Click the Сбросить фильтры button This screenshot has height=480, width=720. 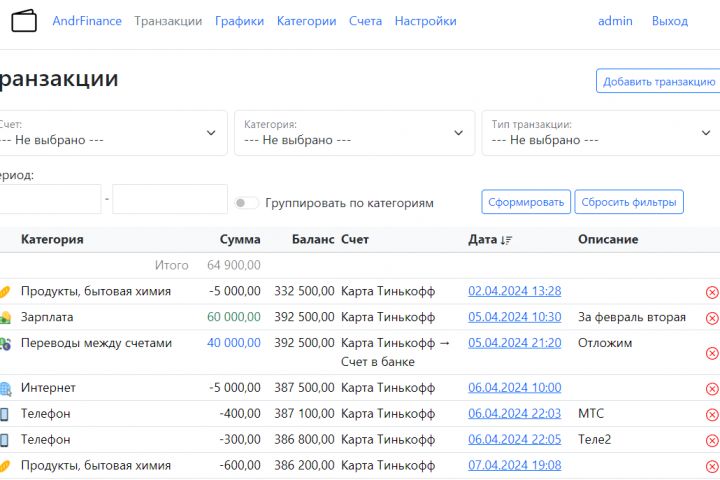coord(629,202)
